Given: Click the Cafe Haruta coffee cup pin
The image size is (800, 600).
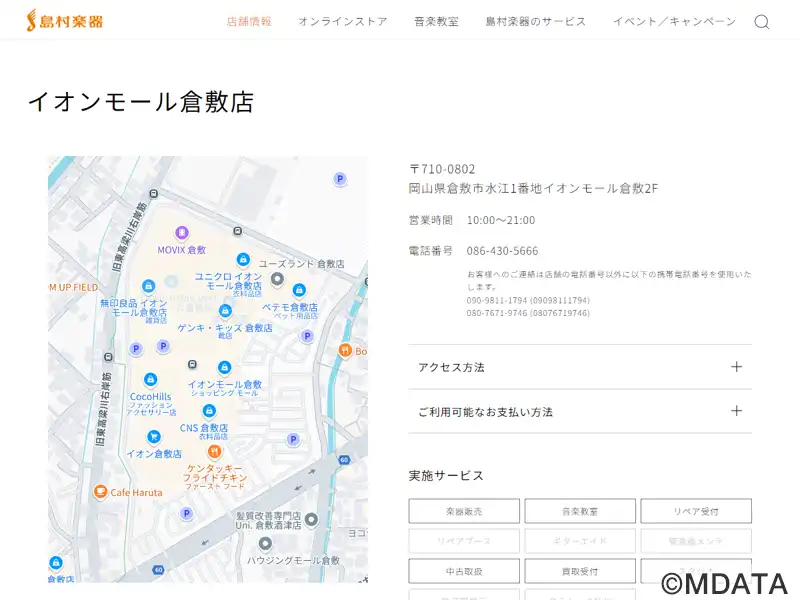Looking at the screenshot, I should [101, 492].
